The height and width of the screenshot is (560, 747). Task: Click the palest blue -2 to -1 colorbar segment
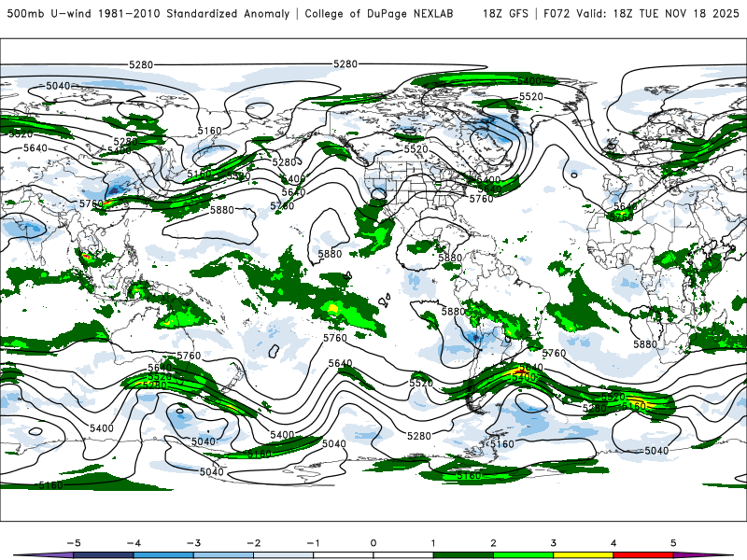pos(284,555)
